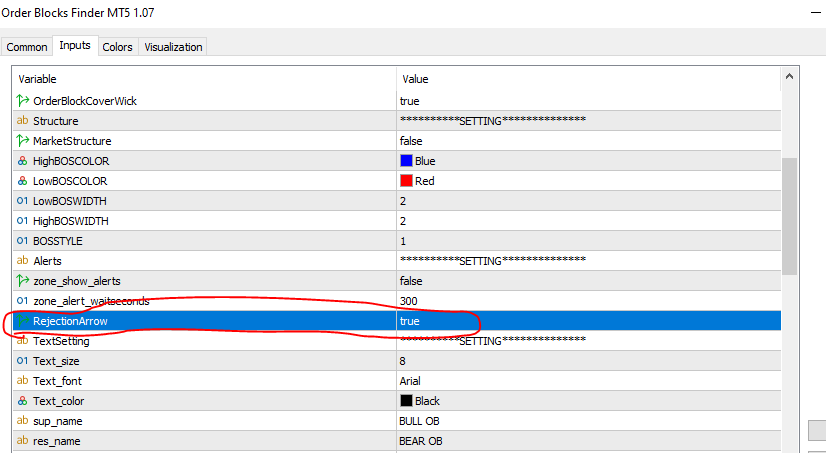The image size is (826, 453).
Task: Click the scrollbar up arrow
Action: [x=789, y=76]
